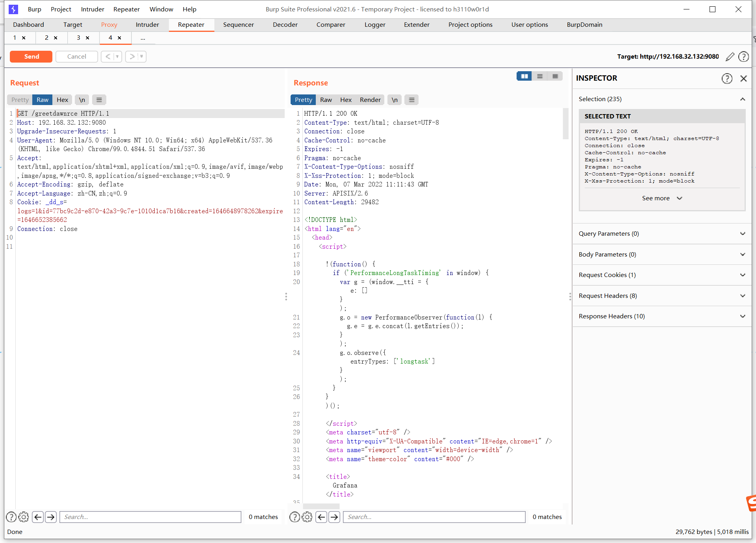
Task: Edit target with the pencil icon
Action: [x=730, y=57]
